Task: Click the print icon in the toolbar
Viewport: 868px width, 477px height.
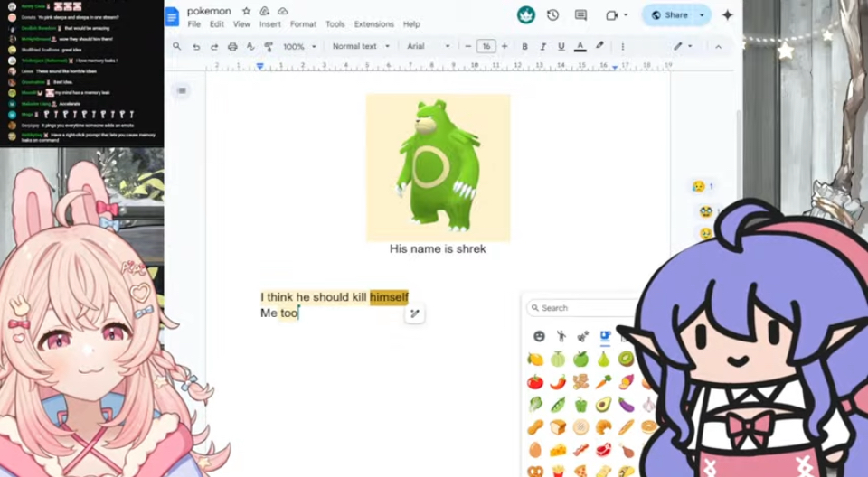Action: click(232, 46)
